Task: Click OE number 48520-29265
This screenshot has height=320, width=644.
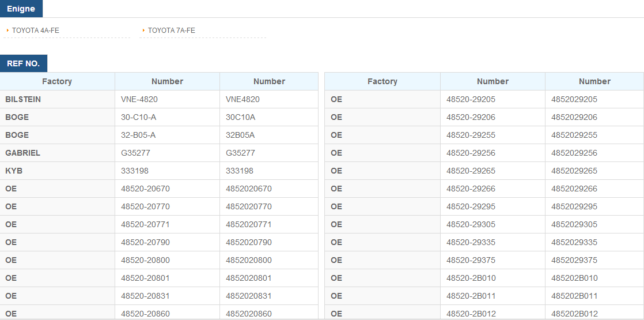Action: point(471,171)
